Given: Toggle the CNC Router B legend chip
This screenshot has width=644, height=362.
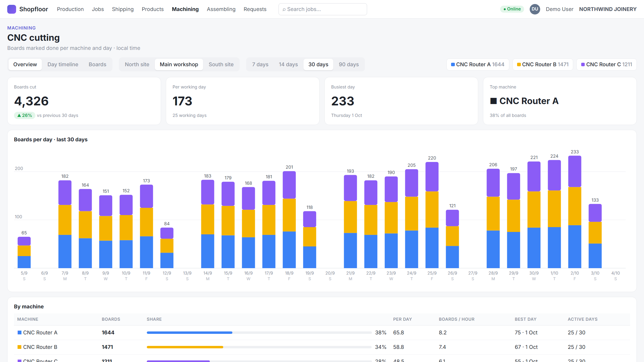Looking at the screenshot, I should pyautogui.click(x=543, y=64).
